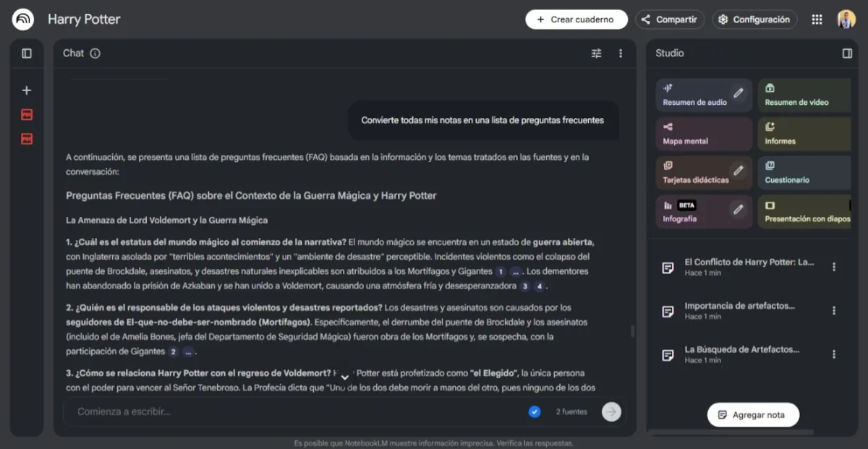Open options for La Búsqueda de Artefactos note
Image resolution: width=868 pixels, height=449 pixels.
pos(833,354)
